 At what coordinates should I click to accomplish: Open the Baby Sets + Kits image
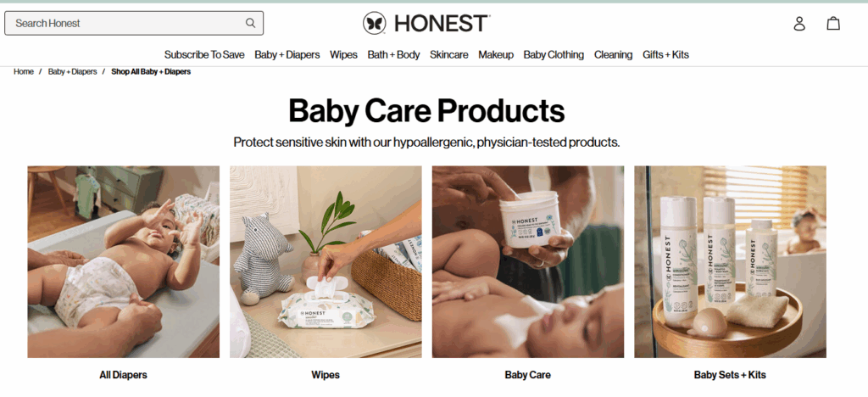point(730,262)
